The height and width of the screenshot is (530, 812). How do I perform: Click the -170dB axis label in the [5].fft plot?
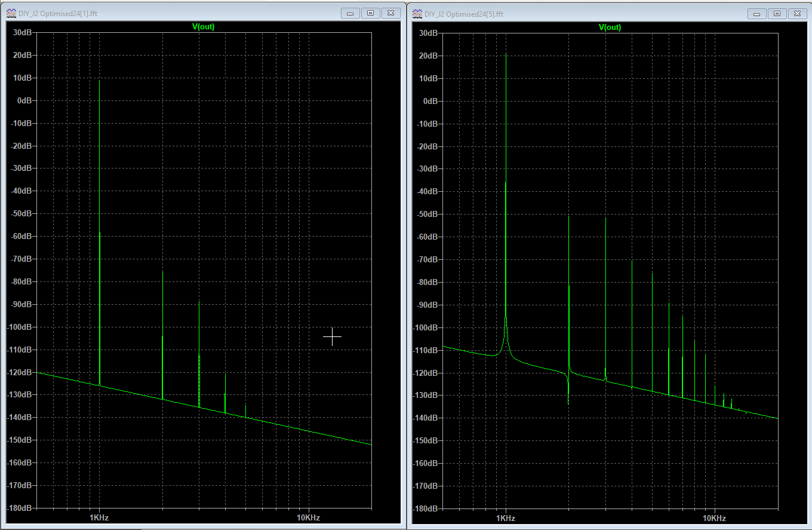(x=426, y=485)
